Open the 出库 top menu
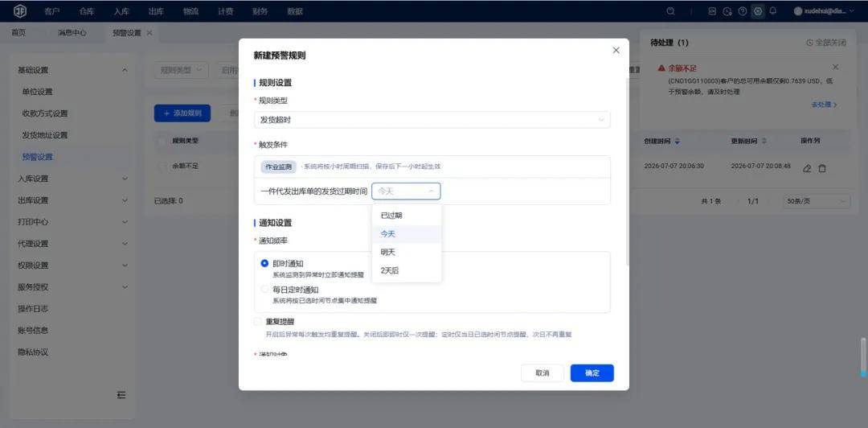Viewport: 868px width, 428px height. coord(156,11)
